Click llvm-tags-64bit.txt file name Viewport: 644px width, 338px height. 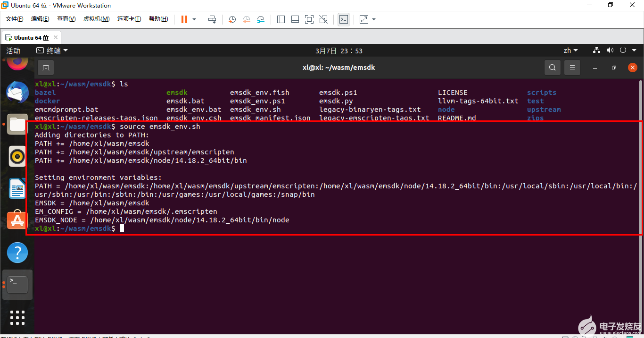tap(478, 101)
